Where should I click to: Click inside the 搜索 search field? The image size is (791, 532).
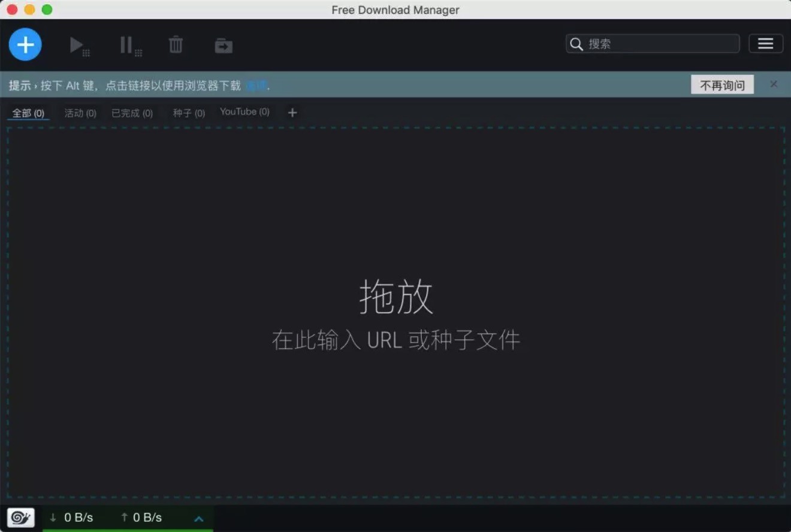647,44
